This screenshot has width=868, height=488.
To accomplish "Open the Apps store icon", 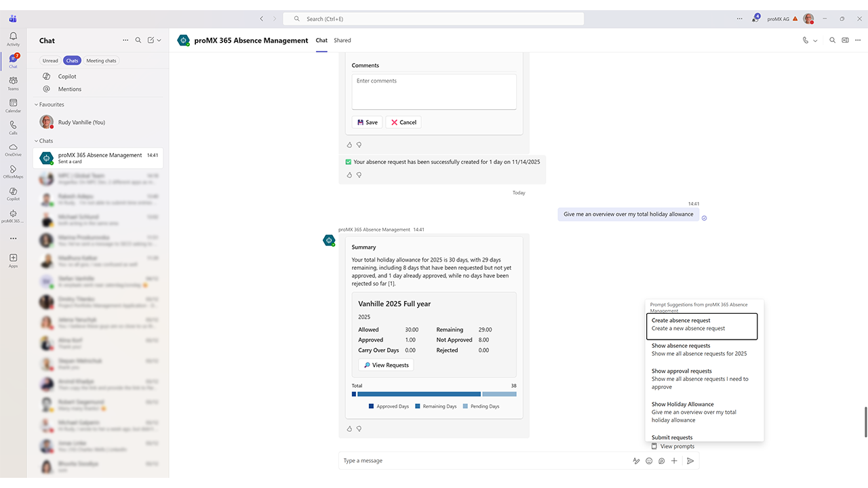I will (13, 260).
